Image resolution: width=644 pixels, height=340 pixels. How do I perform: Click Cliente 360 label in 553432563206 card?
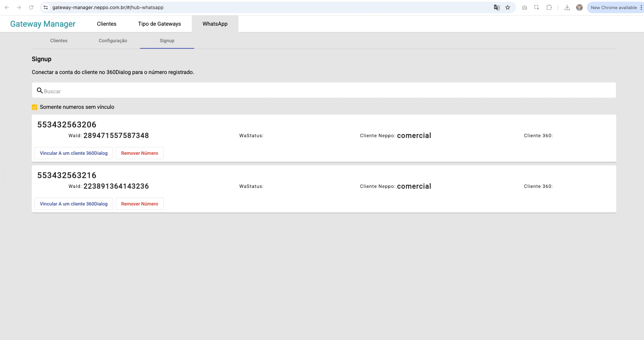click(538, 136)
